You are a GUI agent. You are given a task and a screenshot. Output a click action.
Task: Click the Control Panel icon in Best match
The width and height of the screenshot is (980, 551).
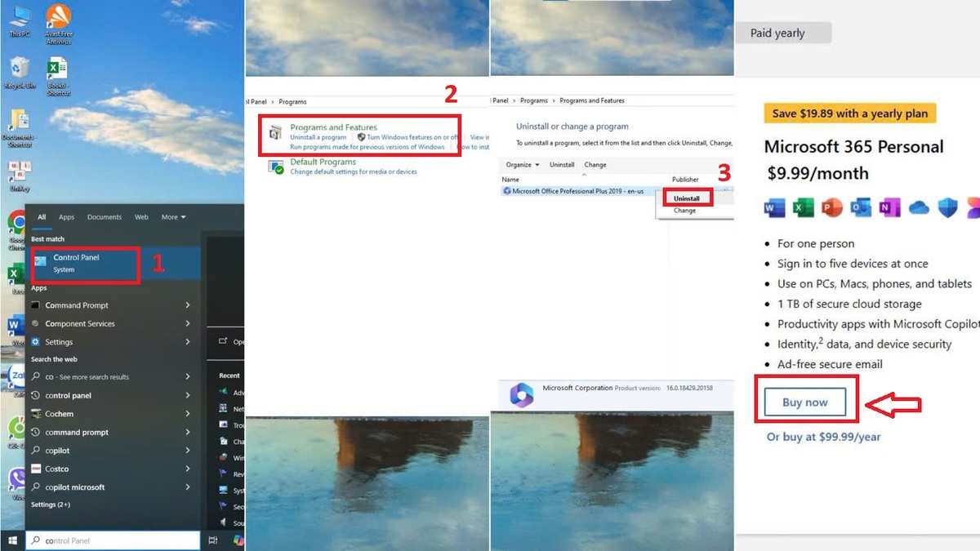[40, 263]
